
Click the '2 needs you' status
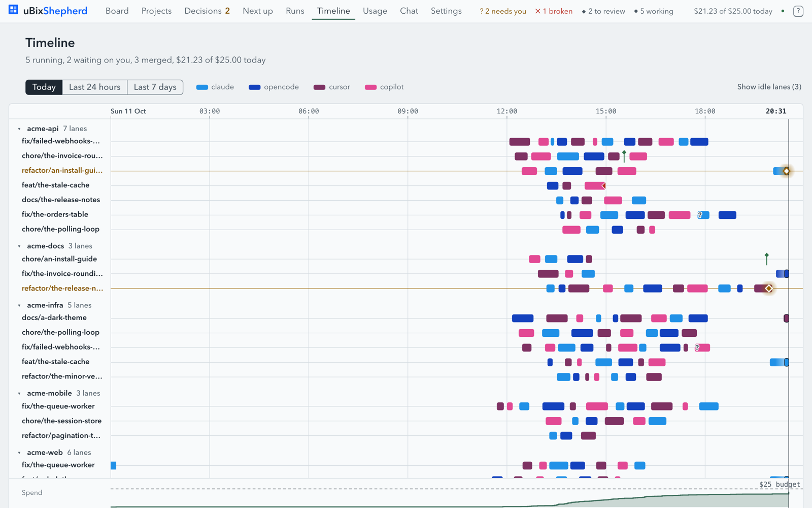[502, 11]
